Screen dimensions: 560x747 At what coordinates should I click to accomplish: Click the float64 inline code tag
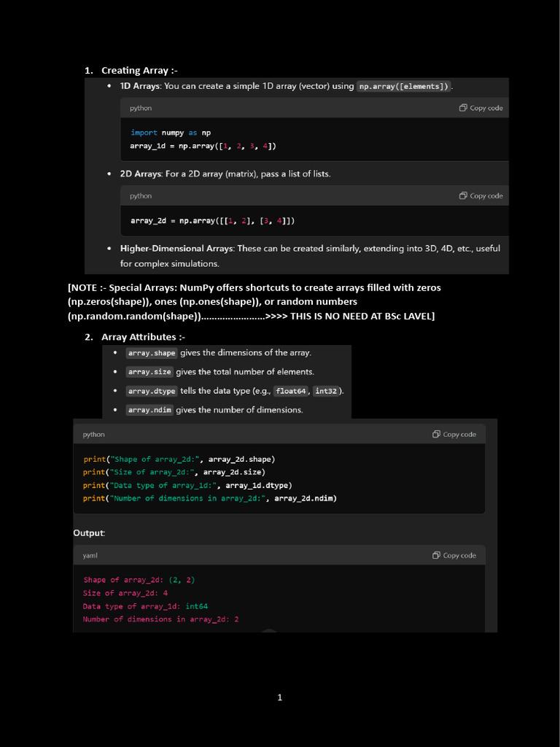click(292, 391)
